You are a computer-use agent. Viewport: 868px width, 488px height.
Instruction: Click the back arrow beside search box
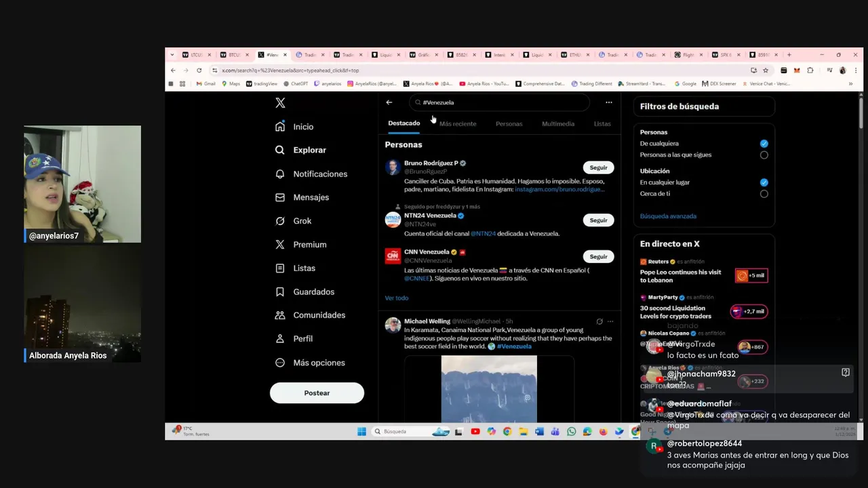click(389, 102)
